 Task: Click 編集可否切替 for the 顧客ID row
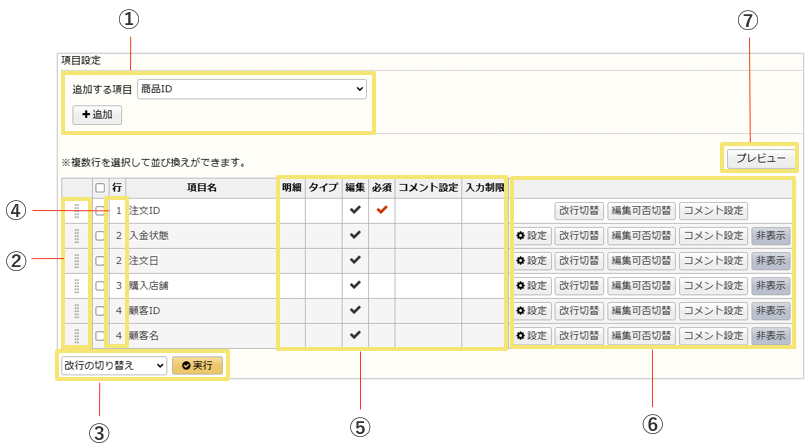[x=641, y=311]
